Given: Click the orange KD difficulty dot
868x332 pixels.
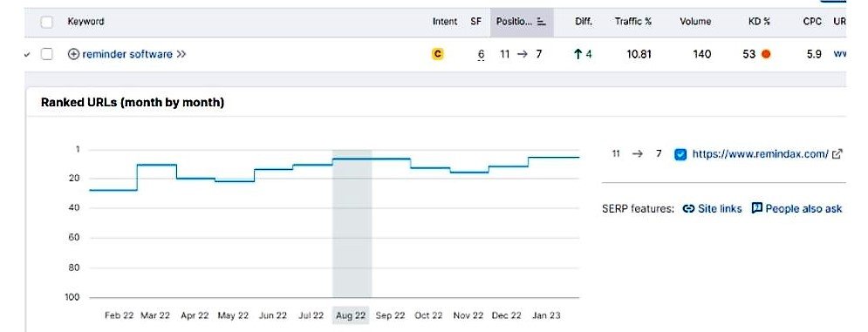Looking at the screenshot, I should click(766, 54).
